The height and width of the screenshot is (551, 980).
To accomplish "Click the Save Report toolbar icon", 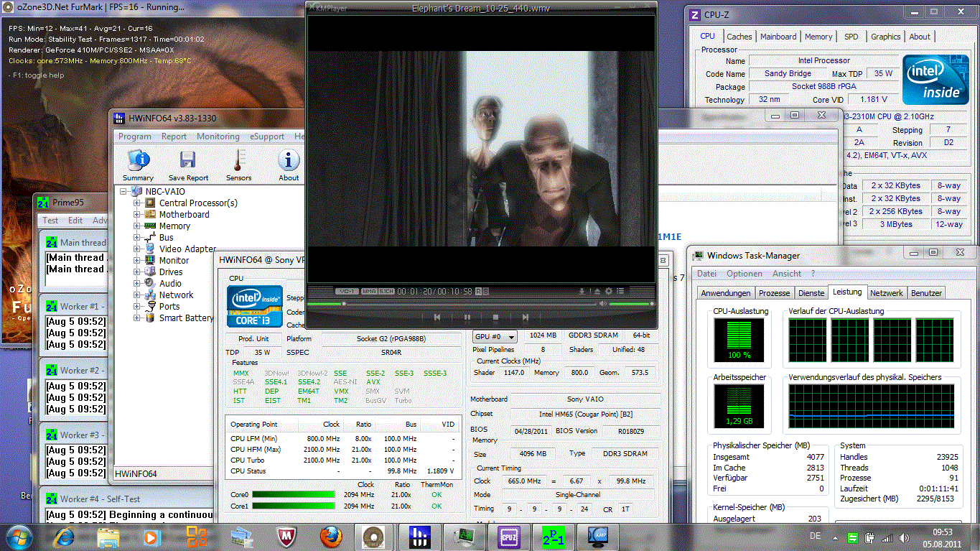I will coord(188,165).
